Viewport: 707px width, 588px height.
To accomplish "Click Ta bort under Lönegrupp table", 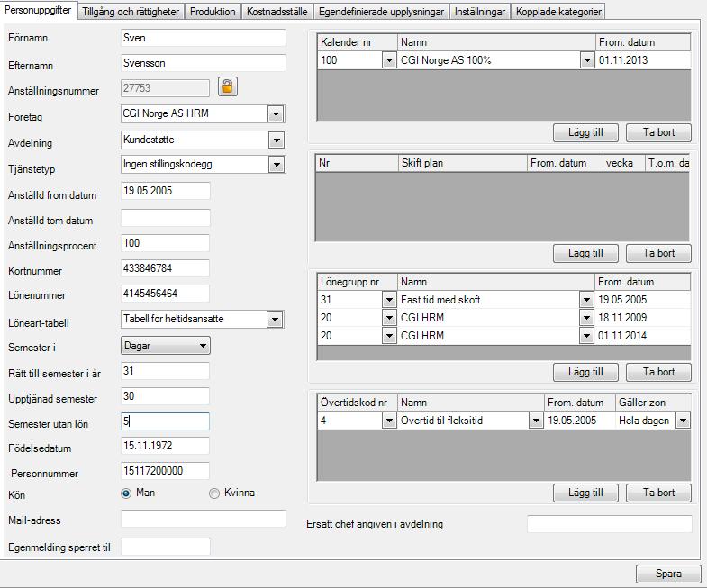I will pos(658,372).
